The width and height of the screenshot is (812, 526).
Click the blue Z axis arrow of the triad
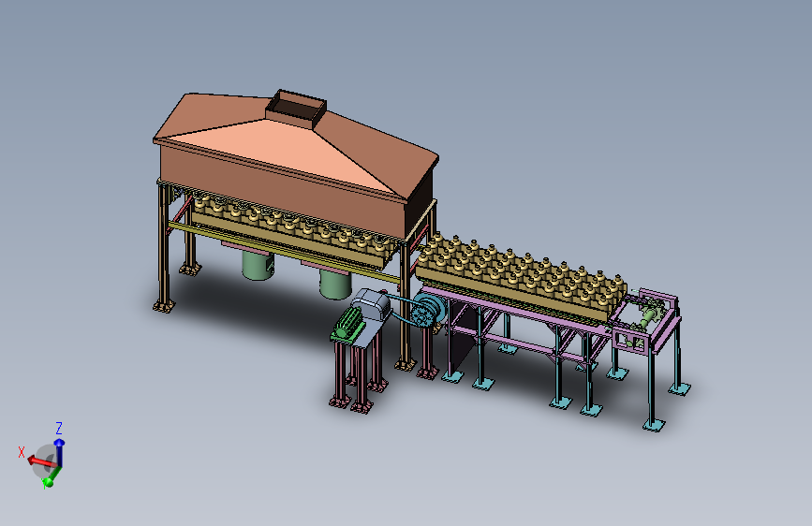click(x=60, y=451)
